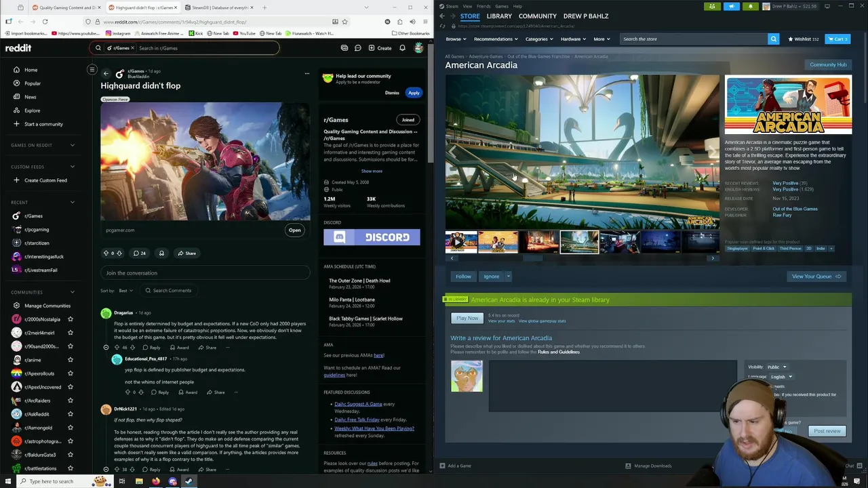Switch to Steam COMMUNITY tab
Viewport: 868px width, 488px height.
pyautogui.click(x=538, y=16)
